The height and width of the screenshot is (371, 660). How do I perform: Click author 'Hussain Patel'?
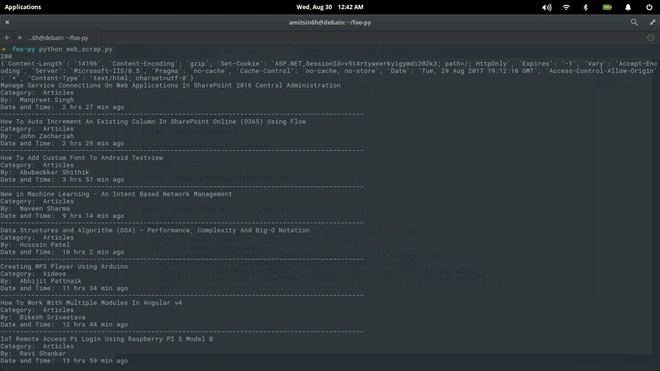click(45, 245)
